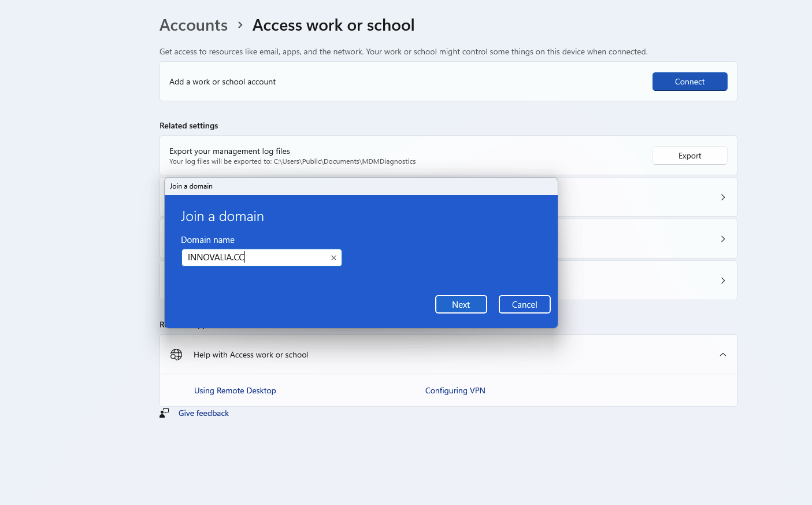This screenshot has width=812, height=505.
Task: Click the Join a domain dialog title bar
Action: click(361, 186)
